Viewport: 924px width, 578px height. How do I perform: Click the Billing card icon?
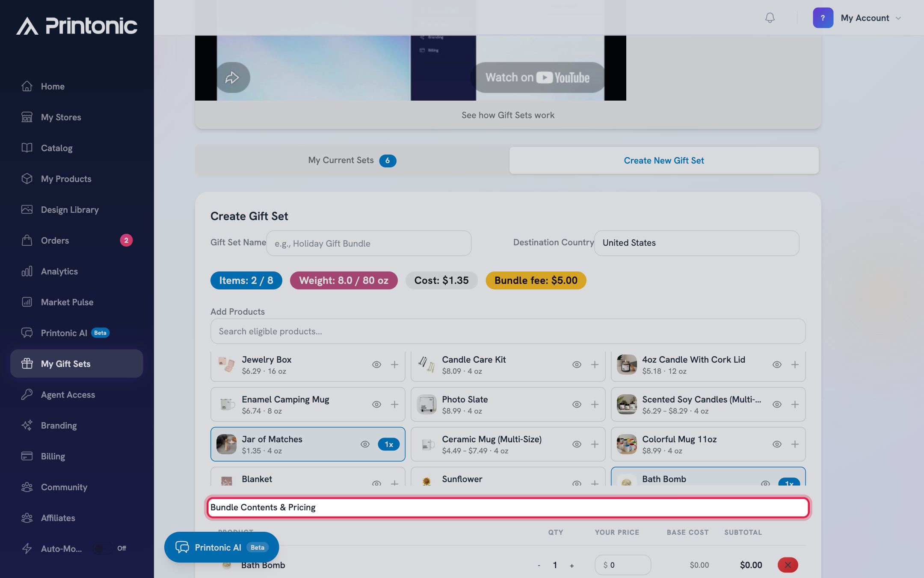(x=27, y=456)
